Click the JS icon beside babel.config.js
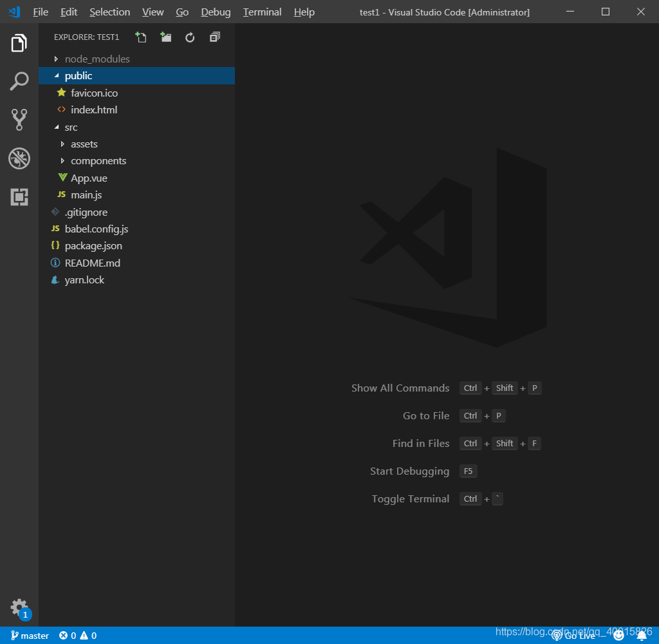The height and width of the screenshot is (644, 659). tap(55, 229)
